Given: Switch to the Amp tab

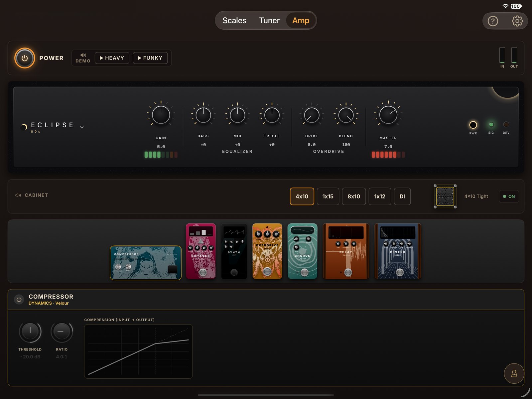Looking at the screenshot, I should point(301,21).
